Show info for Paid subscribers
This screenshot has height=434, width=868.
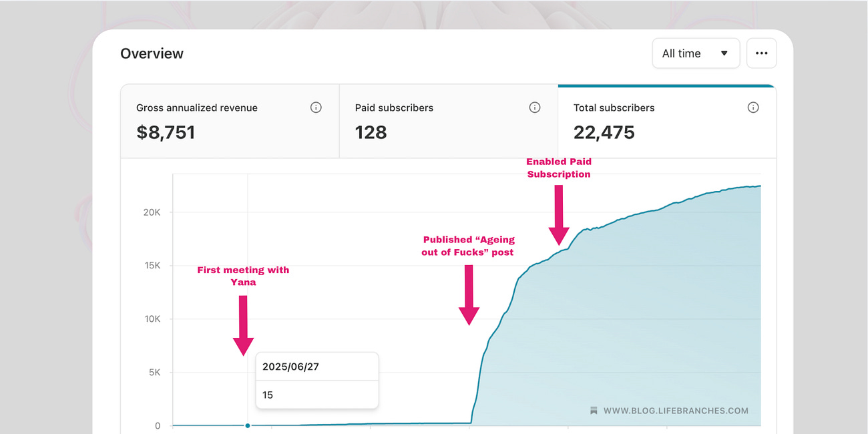tap(535, 107)
